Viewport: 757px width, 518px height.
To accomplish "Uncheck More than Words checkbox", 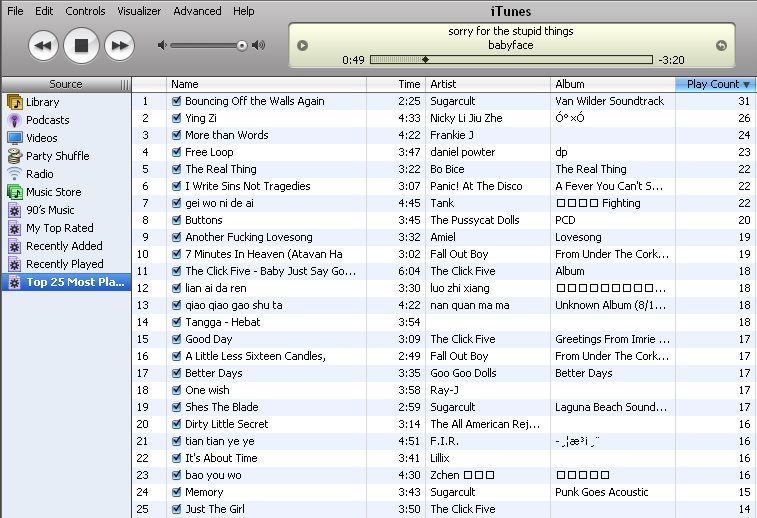I will 176,135.
